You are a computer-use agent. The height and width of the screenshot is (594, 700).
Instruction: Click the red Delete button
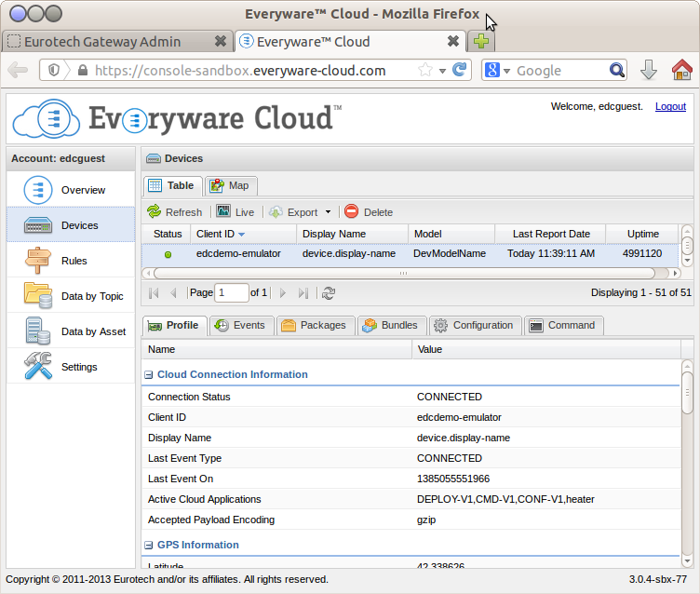369,212
